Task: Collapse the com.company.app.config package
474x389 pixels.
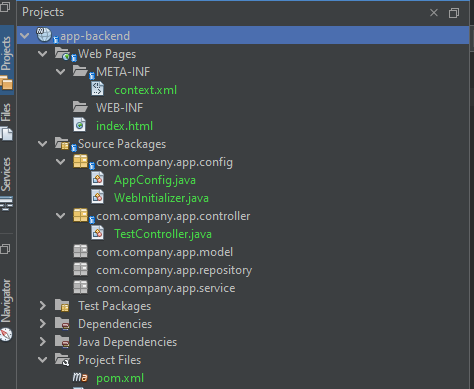Action: click(60, 162)
